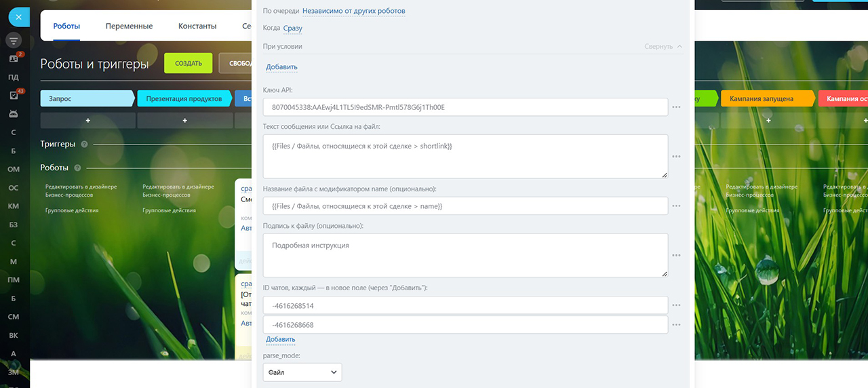
Task: Switch to the Константы tab
Action: click(x=197, y=26)
